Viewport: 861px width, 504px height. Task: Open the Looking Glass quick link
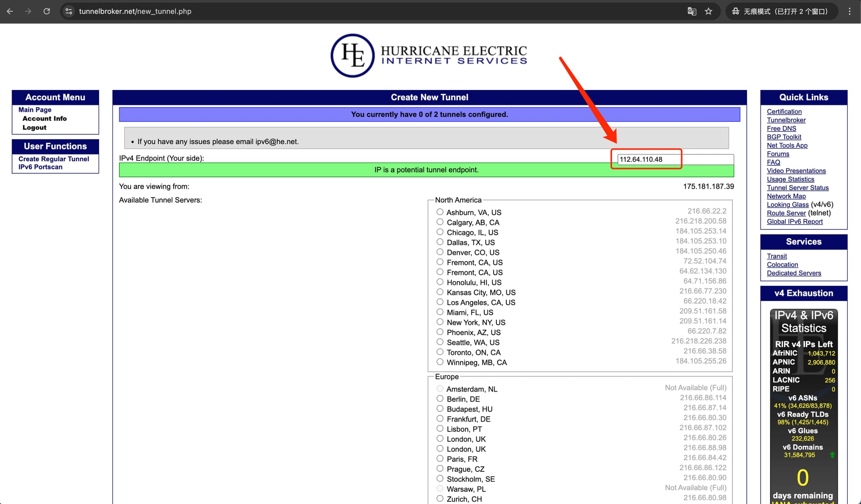(x=787, y=205)
